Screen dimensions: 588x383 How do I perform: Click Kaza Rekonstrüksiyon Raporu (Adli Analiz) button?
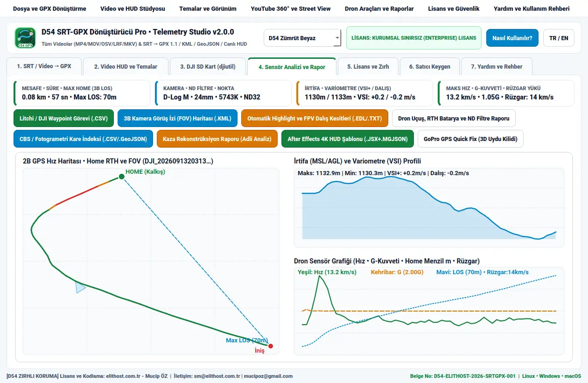pyautogui.click(x=217, y=139)
